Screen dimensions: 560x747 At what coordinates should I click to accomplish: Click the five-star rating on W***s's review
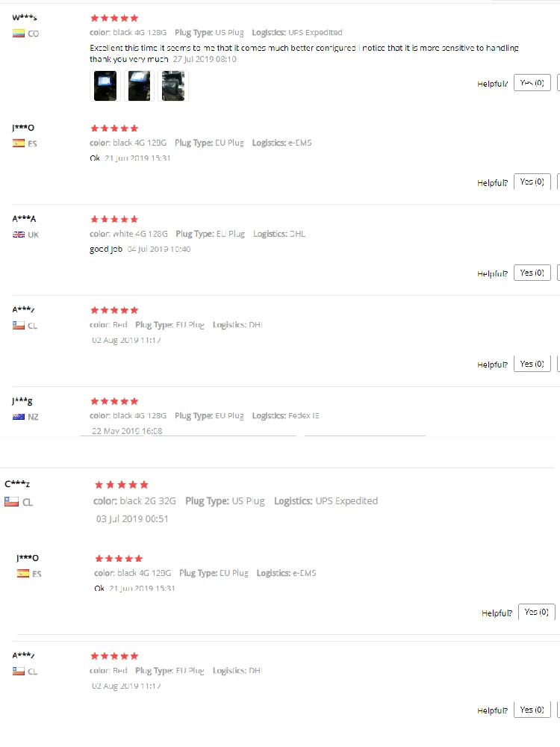(113, 18)
